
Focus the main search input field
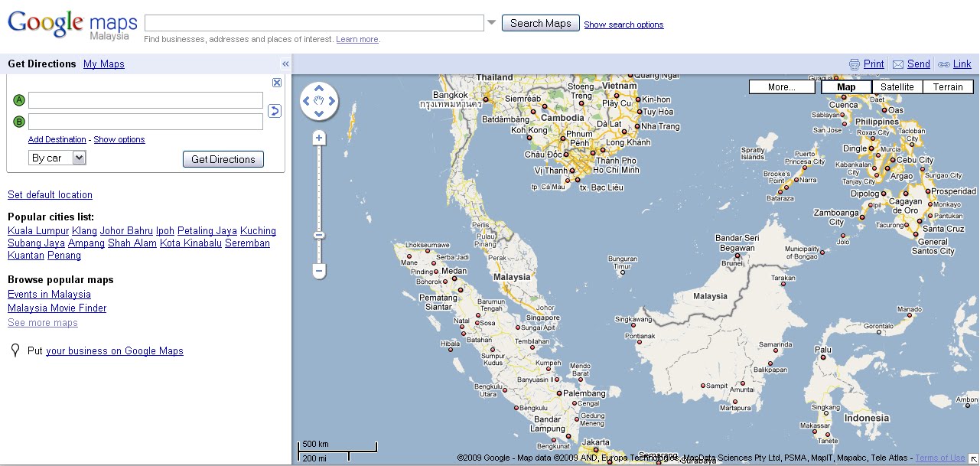pos(314,23)
